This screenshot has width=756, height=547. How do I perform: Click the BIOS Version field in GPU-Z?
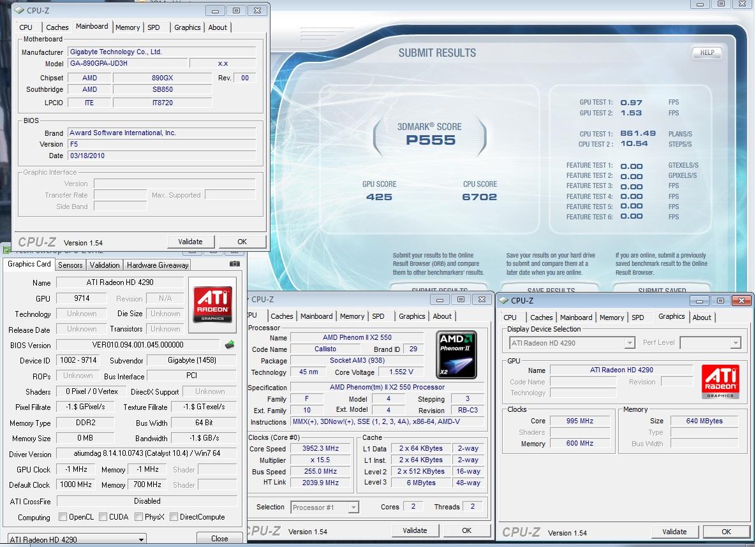138,345
